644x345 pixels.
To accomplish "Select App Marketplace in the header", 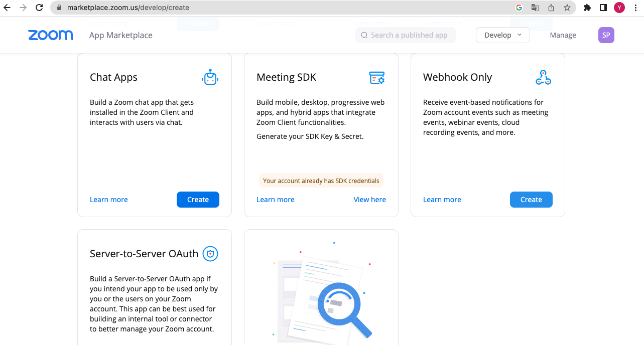I will coord(120,35).
